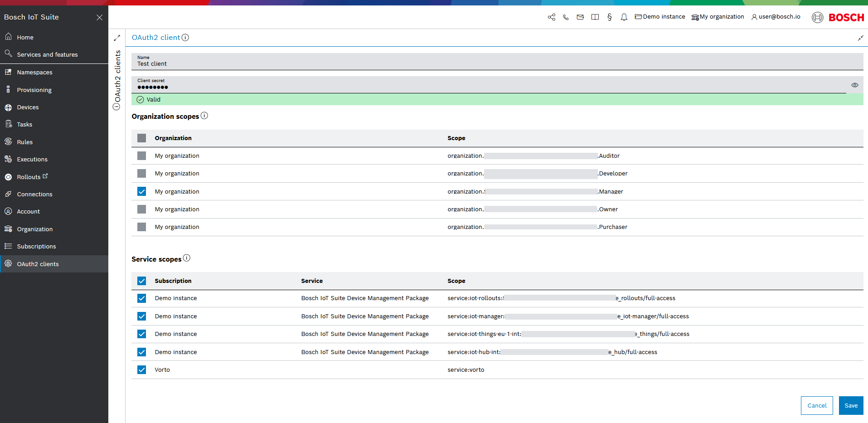Viewport: 868px width, 423px height.
Task: Check the Purchaser scope checkbox
Action: [x=142, y=227]
